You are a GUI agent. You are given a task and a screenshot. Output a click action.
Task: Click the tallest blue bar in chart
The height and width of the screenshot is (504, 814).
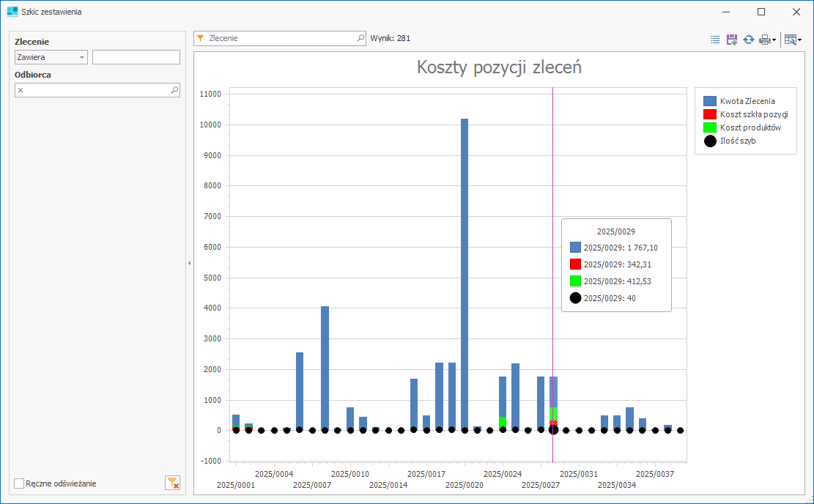[x=465, y=271]
